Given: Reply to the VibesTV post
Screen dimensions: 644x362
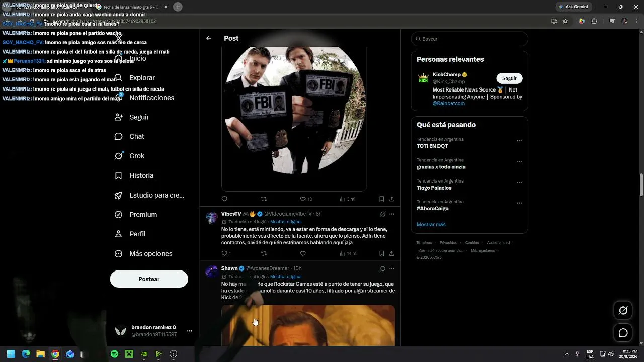Looking at the screenshot, I should click(226, 254).
